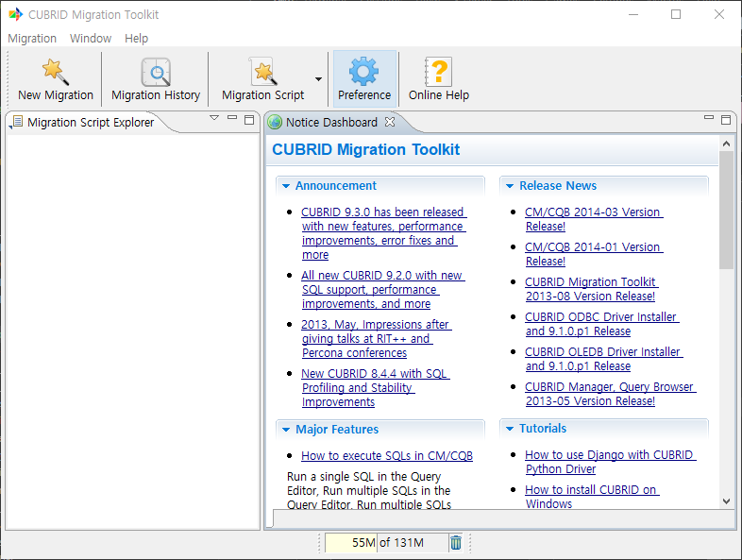
Task: Click the Migration Script toolbar icon
Action: (x=262, y=72)
